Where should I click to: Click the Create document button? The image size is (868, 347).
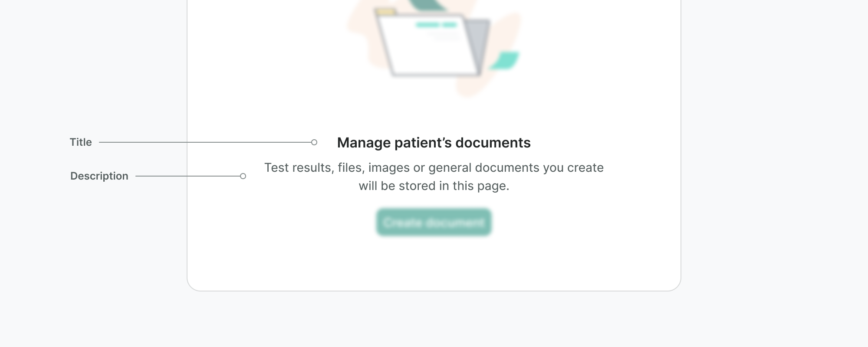(434, 223)
